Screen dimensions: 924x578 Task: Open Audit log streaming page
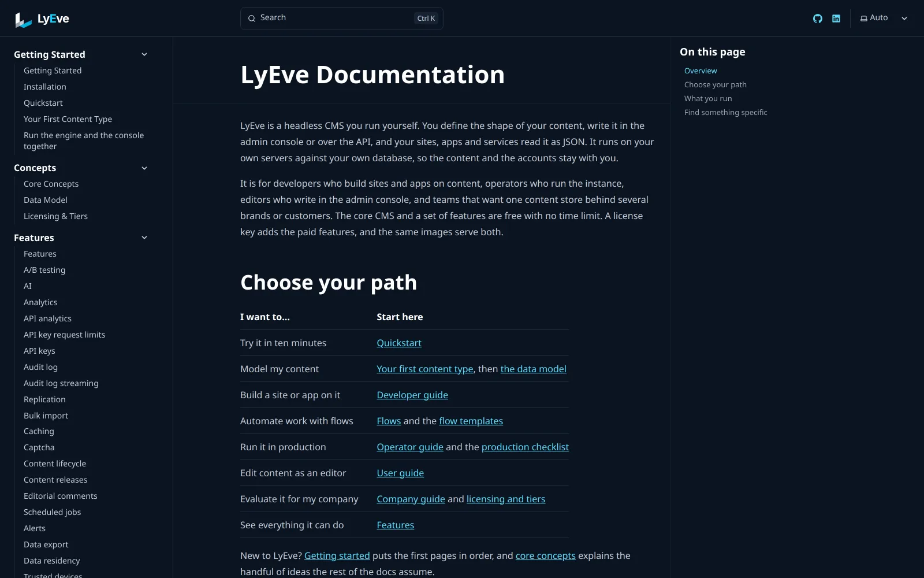[61, 383]
